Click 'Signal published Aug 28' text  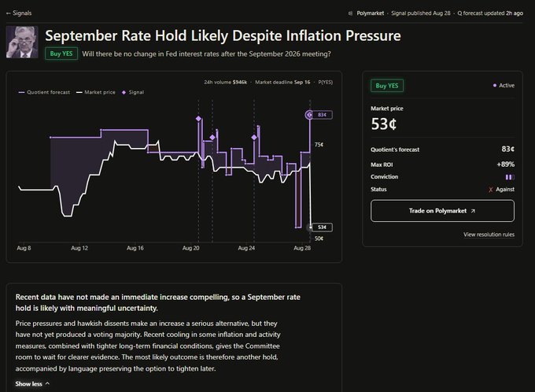coord(420,13)
